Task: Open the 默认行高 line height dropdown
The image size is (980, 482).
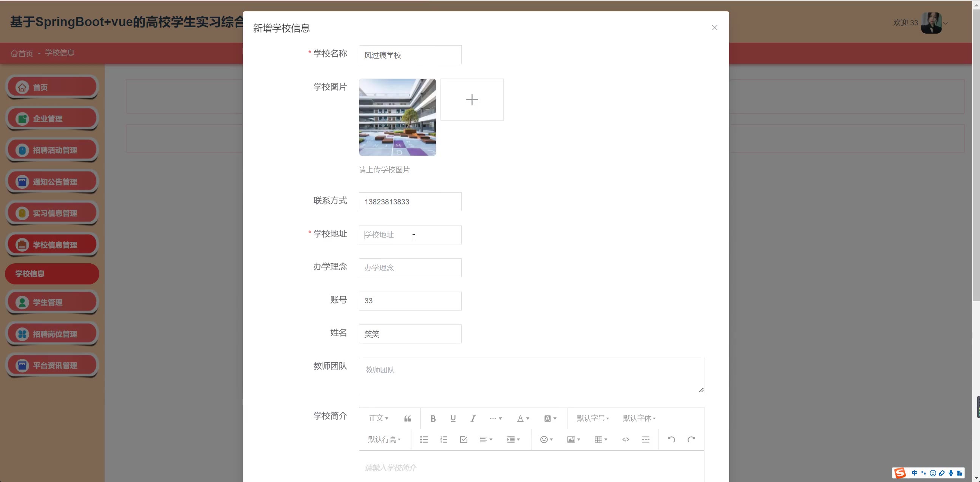Action: 384,440
